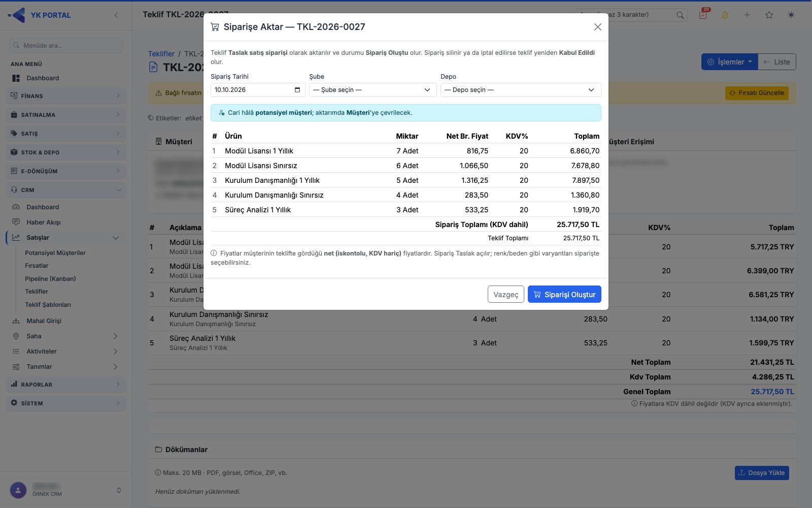Viewport: 812px width, 508px height.
Task: Click the Siparişi Oluştur button
Action: 564,294
